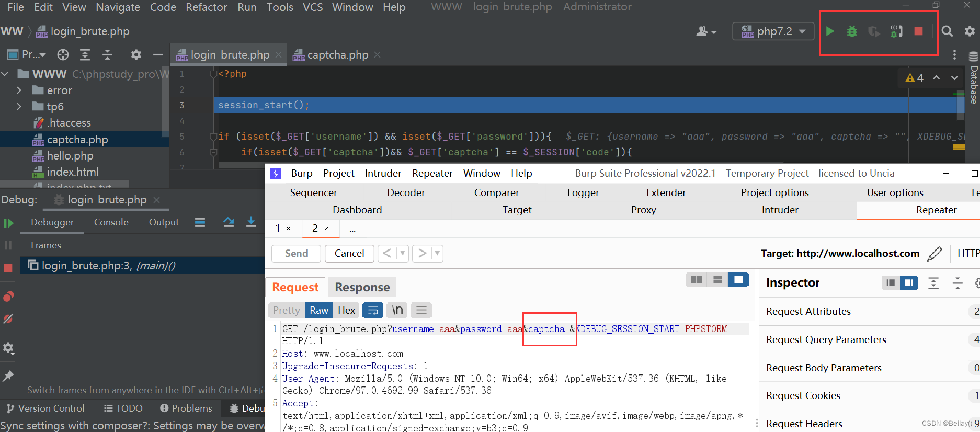Image resolution: width=980 pixels, height=432 pixels.
Task: Expand the error folder
Action: (x=19, y=90)
